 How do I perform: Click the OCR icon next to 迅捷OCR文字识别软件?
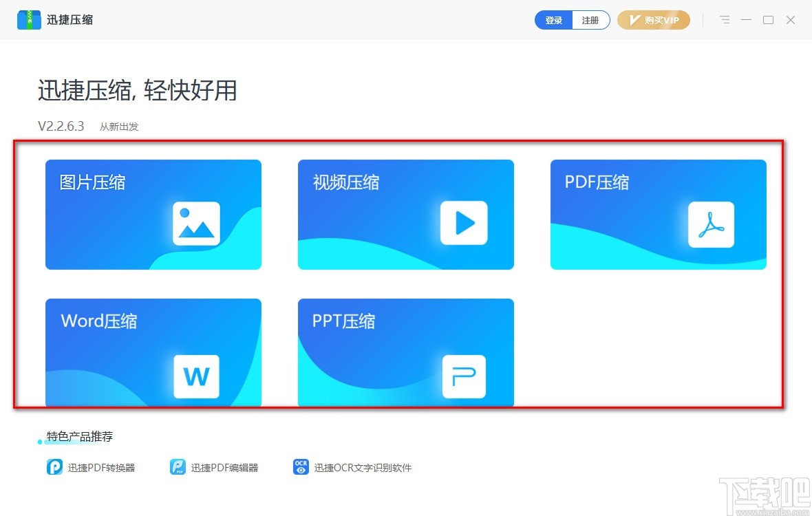pyautogui.click(x=301, y=466)
